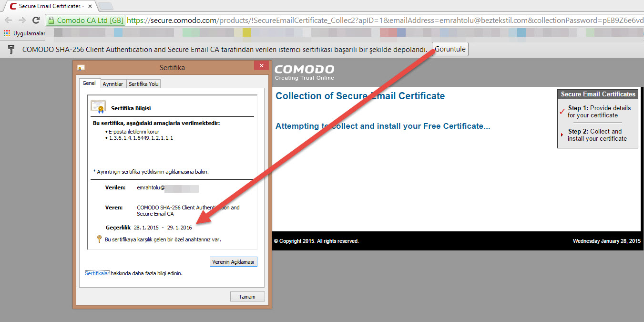The height and width of the screenshot is (322, 644).
Task: Click the key icon in the infobar
Action: pos(11,50)
